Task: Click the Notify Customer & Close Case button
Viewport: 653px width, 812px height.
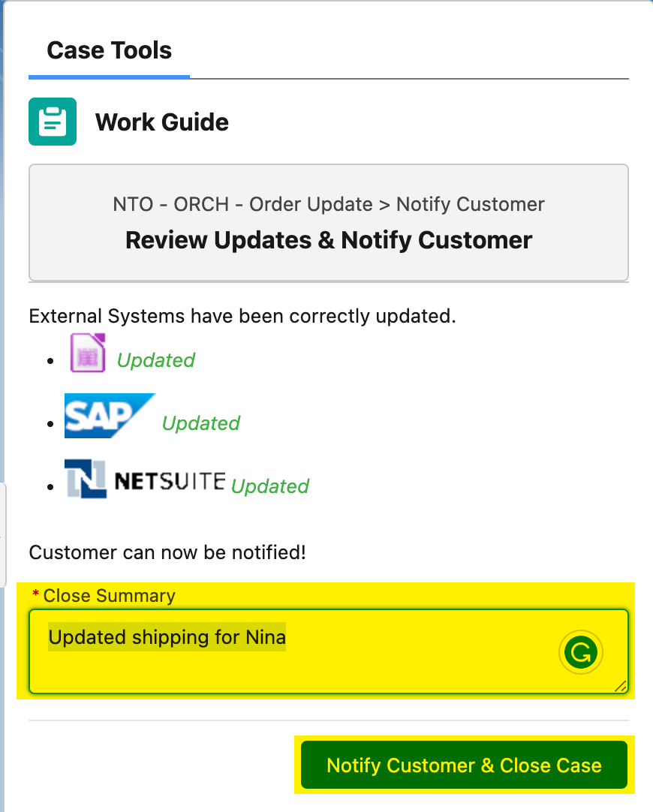Action: point(464,765)
